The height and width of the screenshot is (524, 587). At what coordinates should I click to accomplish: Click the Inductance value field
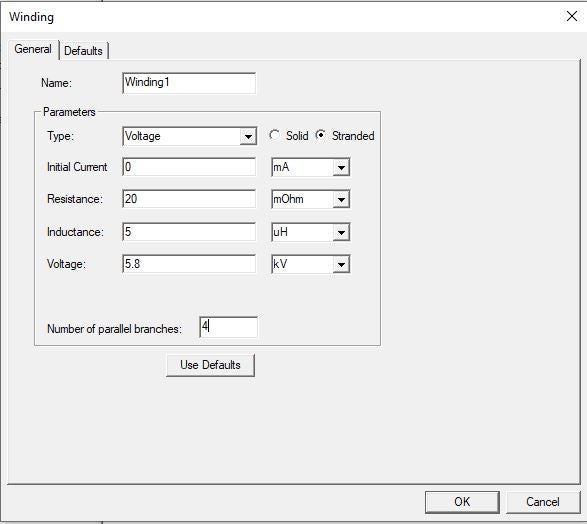pyautogui.click(x=189, y=232)
